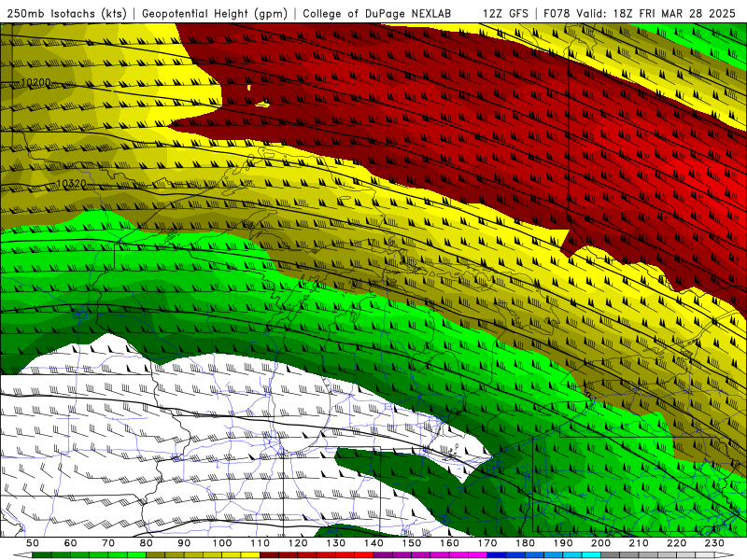The height and width of the screenshot is (560, 747).
Task: Click the 170 knot color bar label
Action: click(x=487, y=543)
